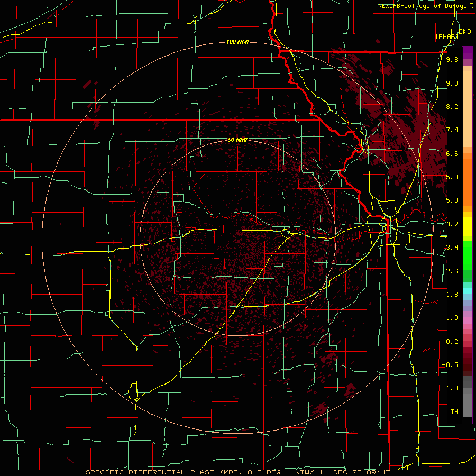The height and width of the screenshot is (476, 476).
Task: Click the -0.5 scale value
Action: pos(450,365)
